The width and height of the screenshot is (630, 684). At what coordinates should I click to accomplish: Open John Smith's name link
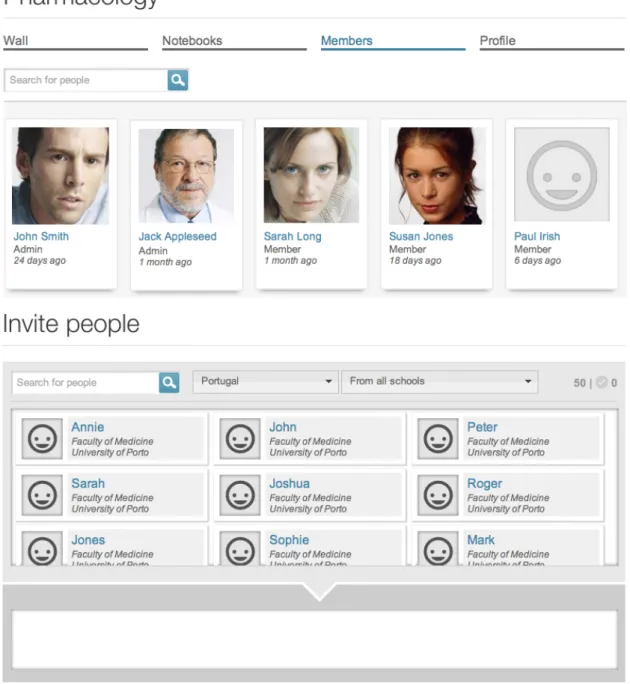(41, 236)
